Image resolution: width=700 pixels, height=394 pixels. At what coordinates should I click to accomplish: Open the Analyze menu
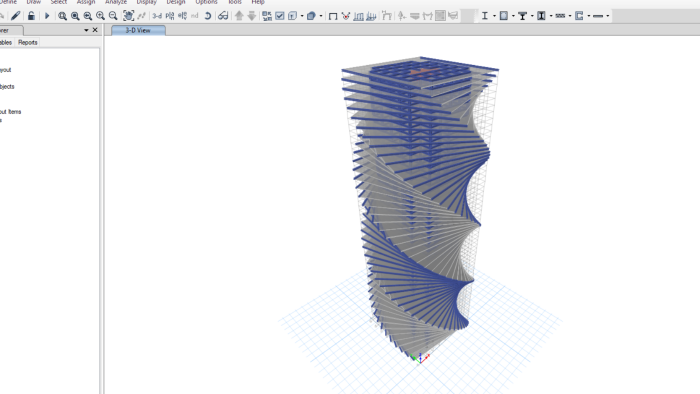point(116,2)
